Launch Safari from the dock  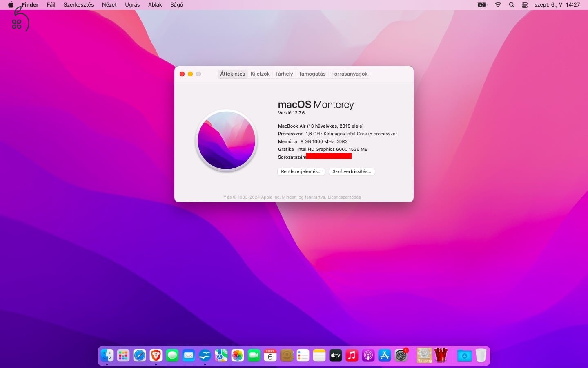[x=140, y=355]
